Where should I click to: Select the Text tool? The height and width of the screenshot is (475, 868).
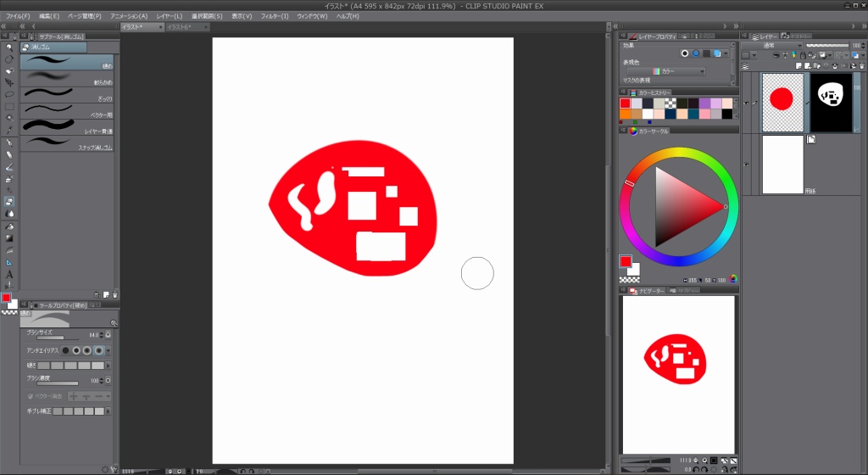(x=9, y=274)
